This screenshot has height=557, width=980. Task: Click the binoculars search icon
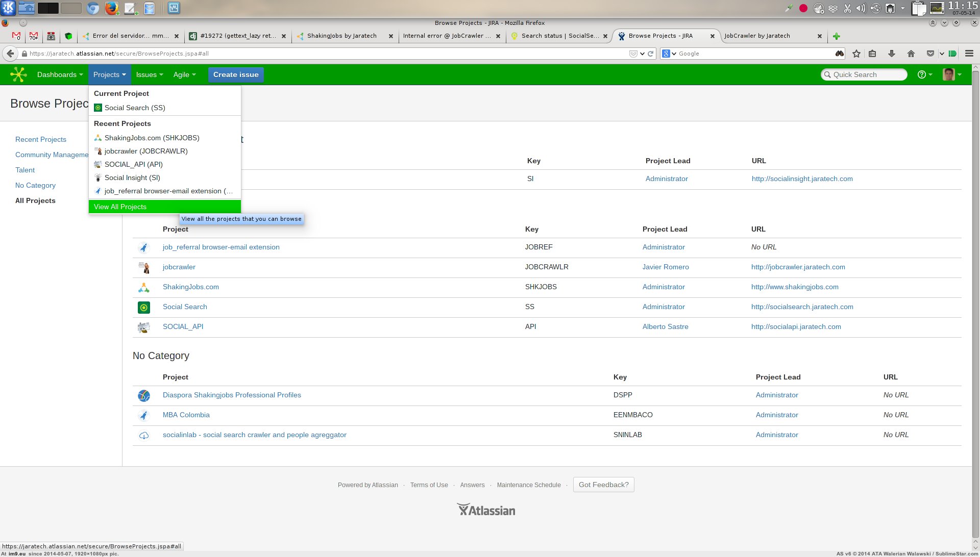click(x=839, y=54)
